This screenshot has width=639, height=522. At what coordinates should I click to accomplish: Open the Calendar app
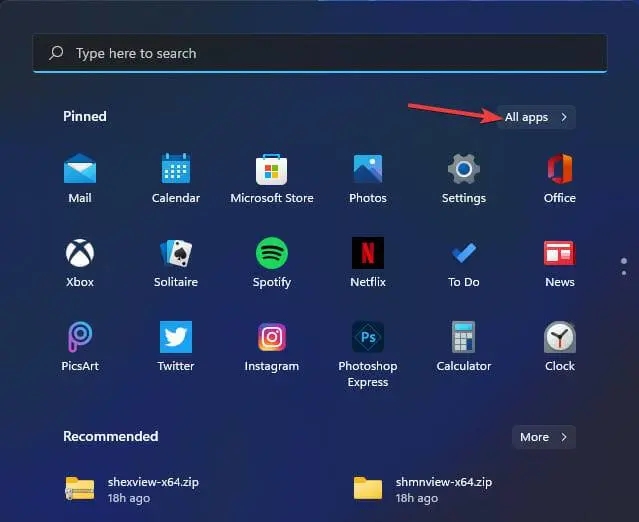(x=176, y=178)
